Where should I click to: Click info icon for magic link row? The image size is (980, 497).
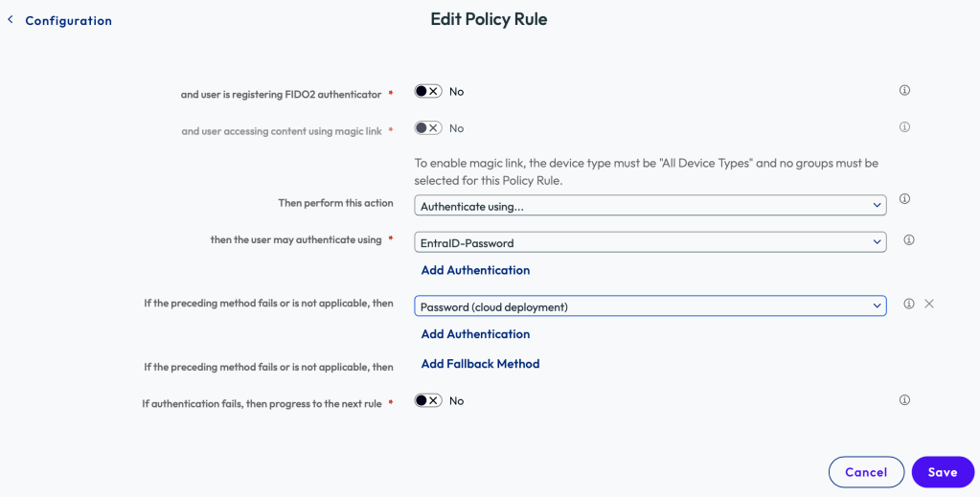(904, 127)
